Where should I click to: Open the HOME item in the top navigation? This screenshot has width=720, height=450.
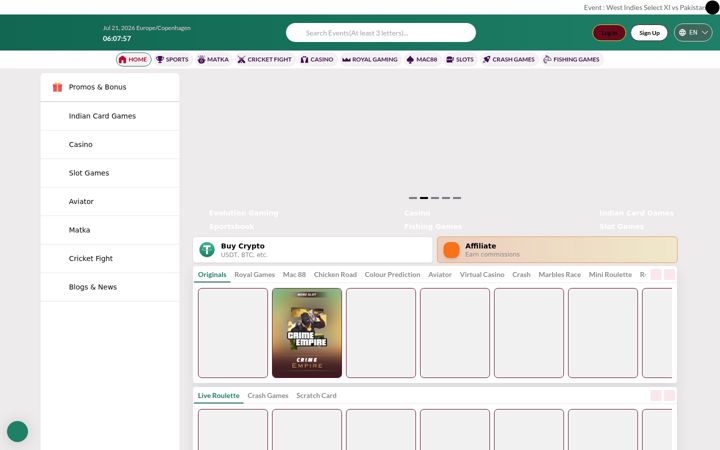(134, 60)
